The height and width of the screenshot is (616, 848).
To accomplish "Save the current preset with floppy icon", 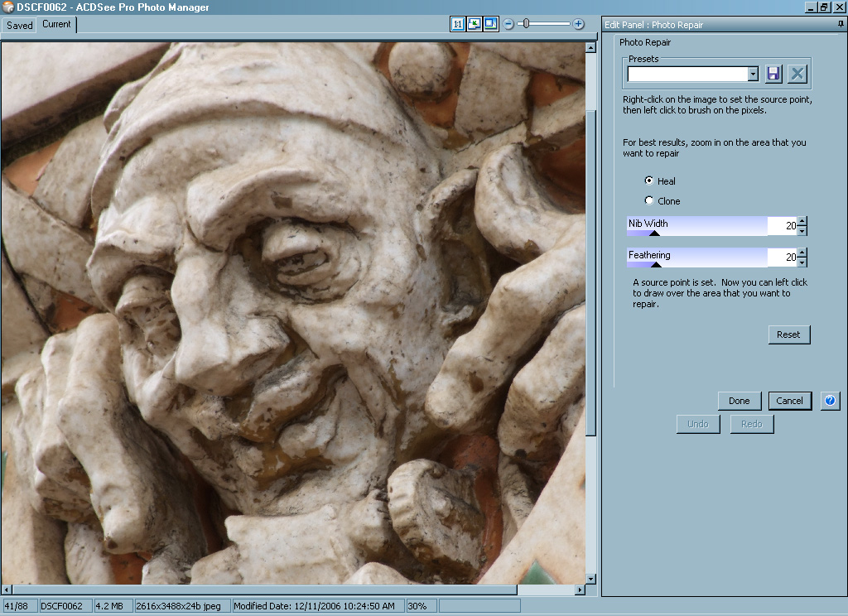I will tap(773, 74).
